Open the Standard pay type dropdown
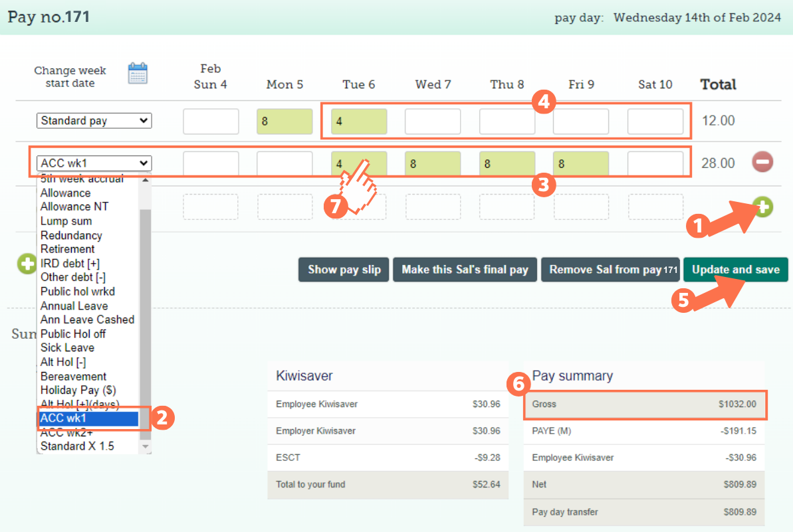 coord(94,121)
